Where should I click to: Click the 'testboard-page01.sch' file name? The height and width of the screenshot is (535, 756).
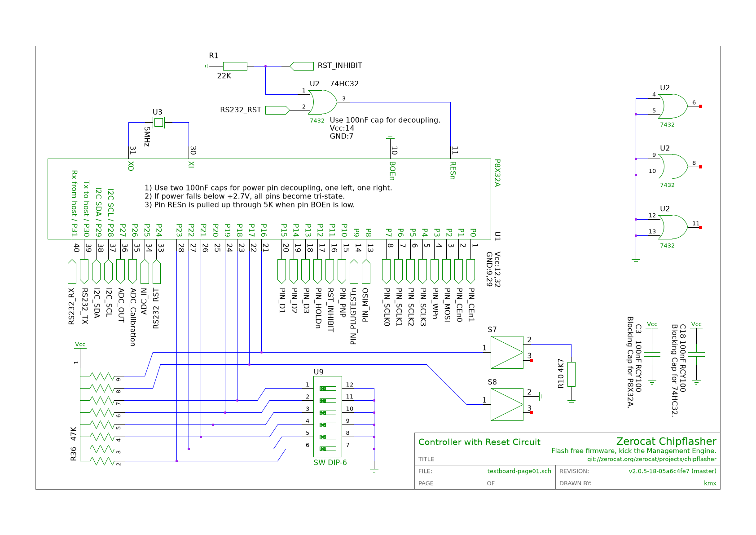pos(519,471)
